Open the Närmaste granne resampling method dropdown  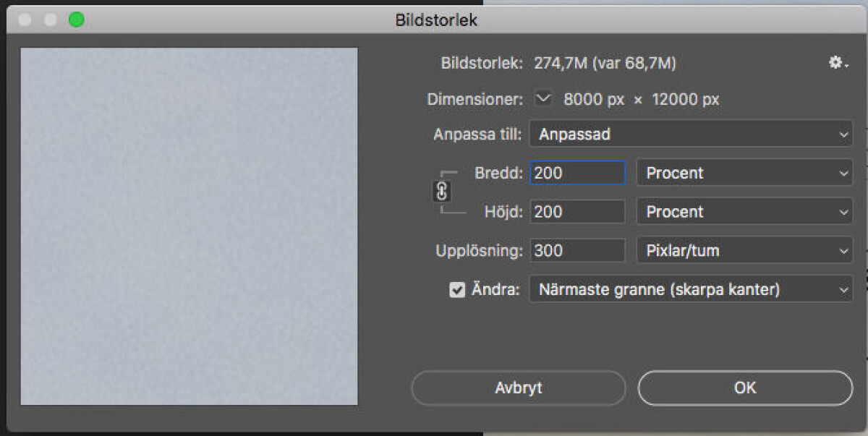(691, 290)
